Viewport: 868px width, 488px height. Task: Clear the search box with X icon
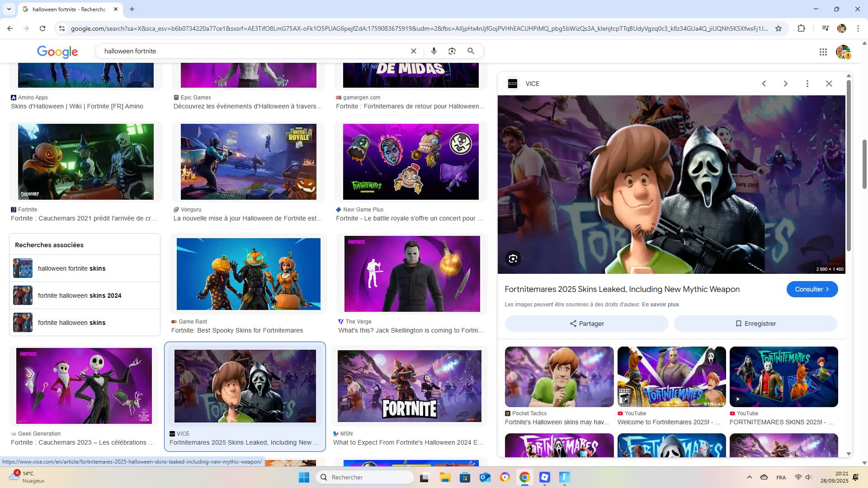tap(413, 51)
